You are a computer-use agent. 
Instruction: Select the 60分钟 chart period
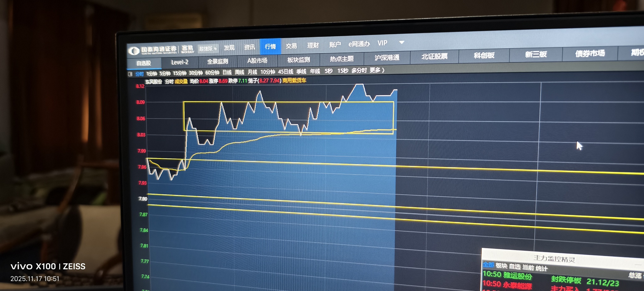[212, 72]
